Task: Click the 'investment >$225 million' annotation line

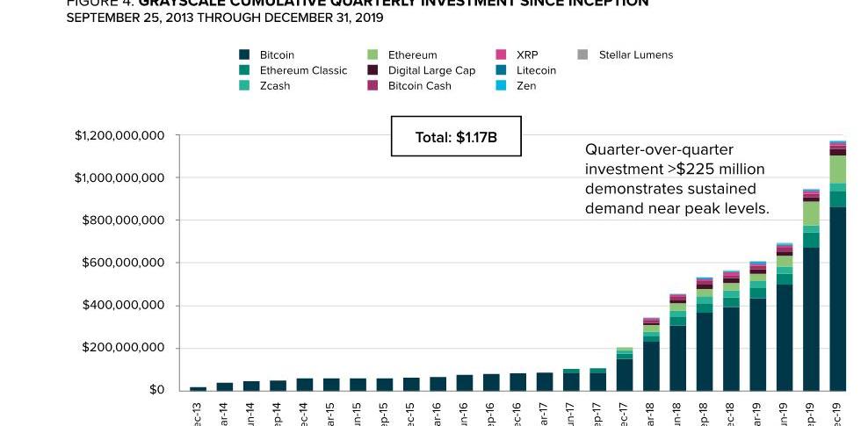Action: 675,170
